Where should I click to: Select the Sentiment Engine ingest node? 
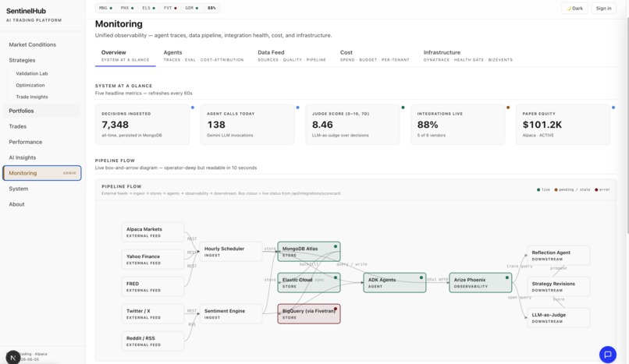[x=231, y=314]
